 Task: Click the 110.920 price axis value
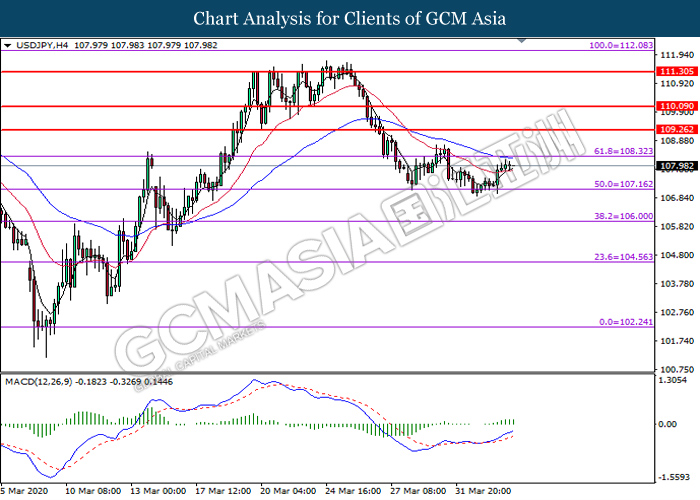(677, 83)
